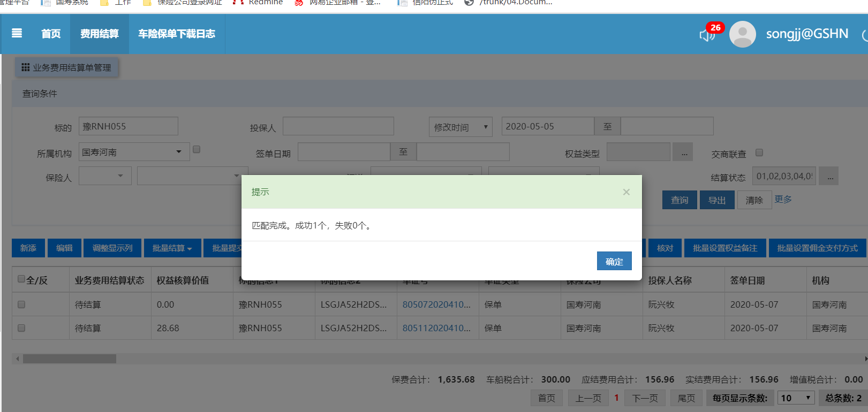The image size is (868, 412).
Task: Select page number 1 in pagination
Action: point(616,398)
